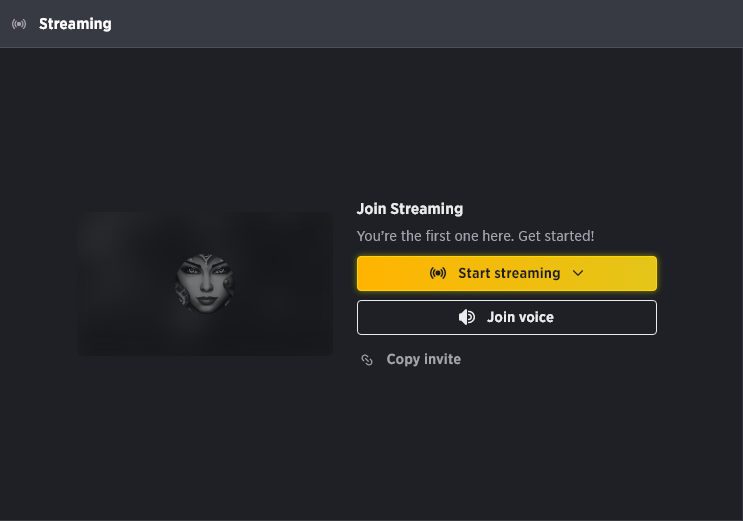Screen dimensions: 743x521
Task: Click the "You're the first one here" message
Action: point(475,236)
